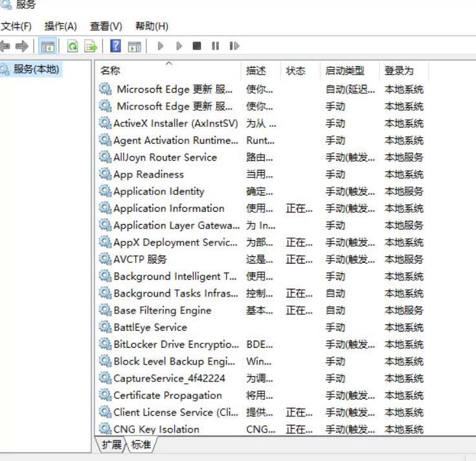476x461 pixels.
Task: Sort by the 名称 column header
Action: click(169, 71)
